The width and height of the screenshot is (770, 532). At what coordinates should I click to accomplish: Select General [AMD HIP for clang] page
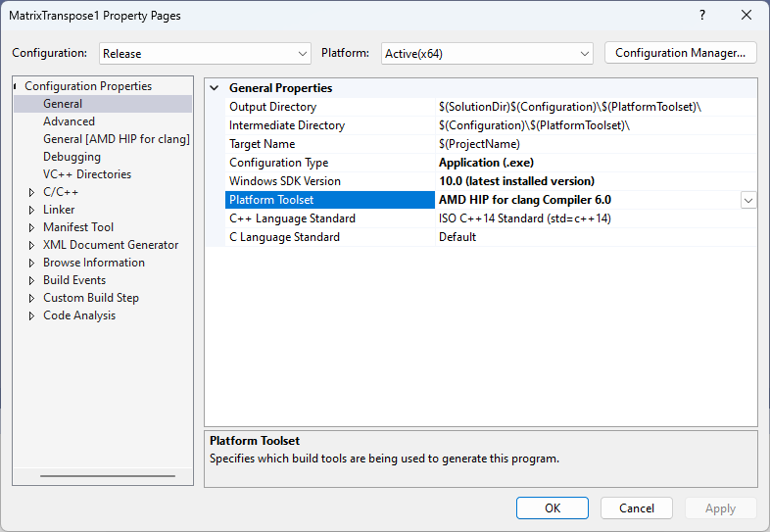(116, 139)
